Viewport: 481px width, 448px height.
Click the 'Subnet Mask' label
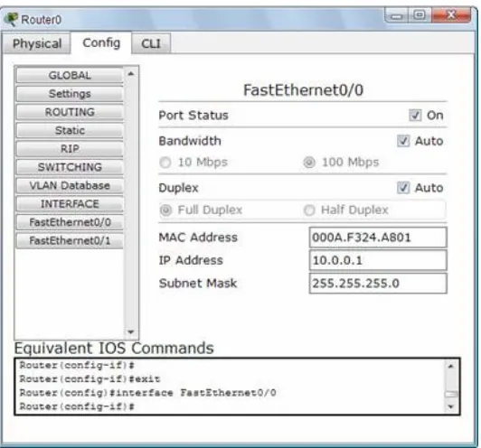click(x=198, y=284)
